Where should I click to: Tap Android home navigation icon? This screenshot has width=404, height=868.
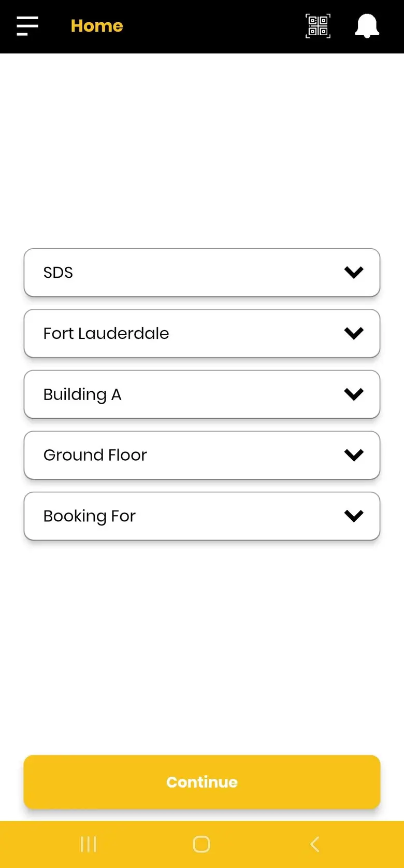point(201,844)
